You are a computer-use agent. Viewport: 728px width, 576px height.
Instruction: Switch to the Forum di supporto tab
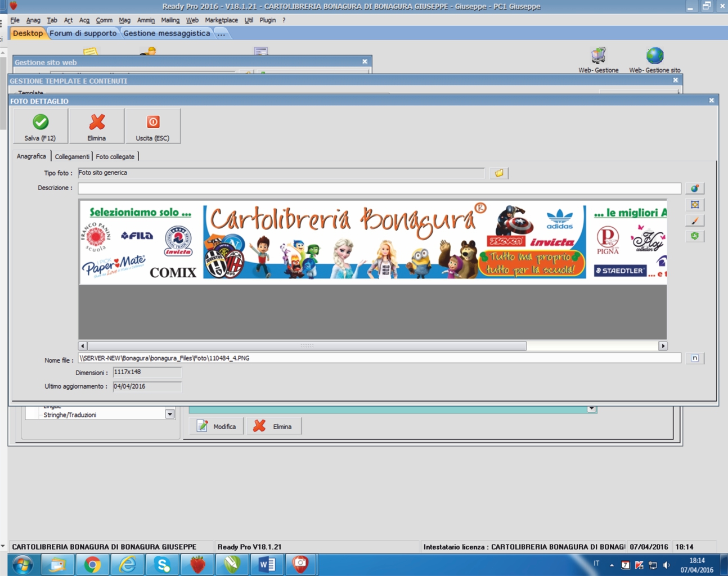click(83, 33)
